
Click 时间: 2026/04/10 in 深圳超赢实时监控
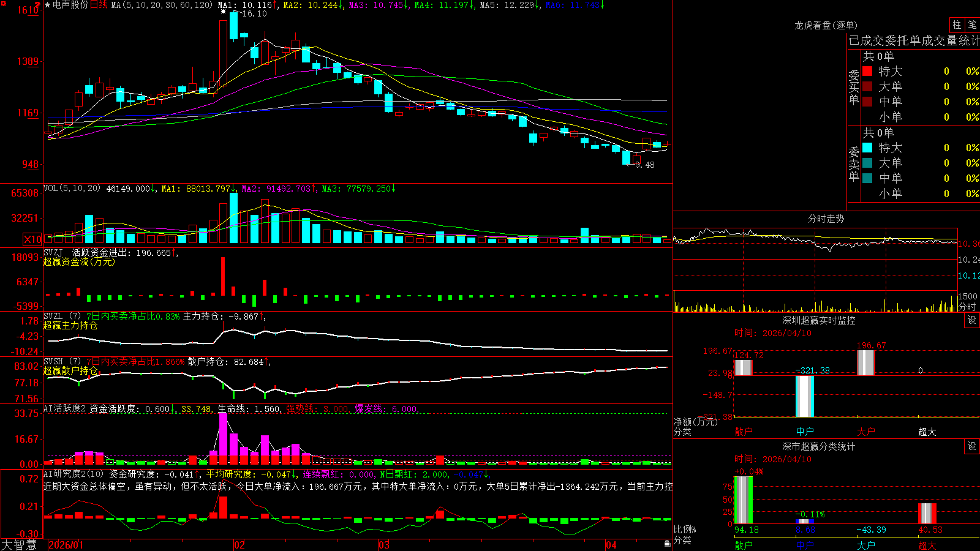click(773, 333)
